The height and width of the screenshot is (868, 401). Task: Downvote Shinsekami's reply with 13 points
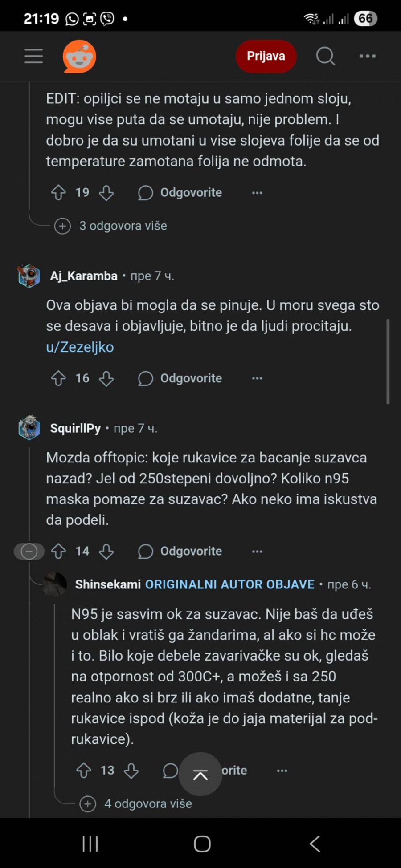coord(131,771)
